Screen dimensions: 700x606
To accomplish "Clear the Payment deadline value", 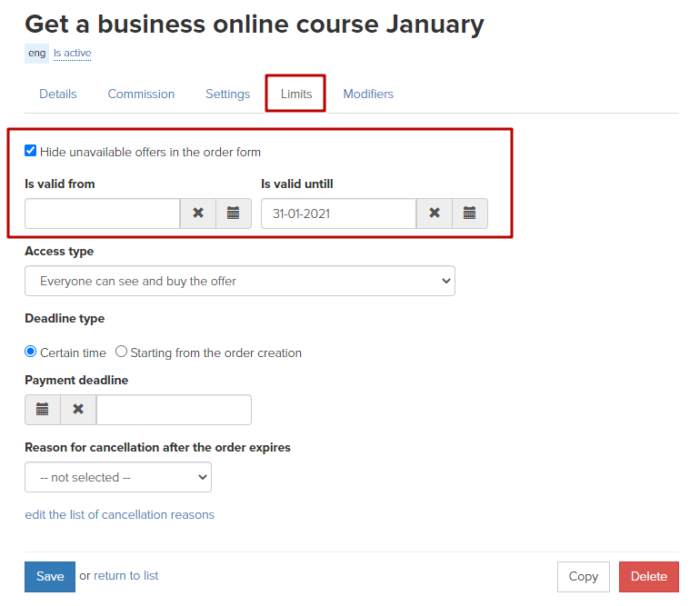I will (78, 409).
